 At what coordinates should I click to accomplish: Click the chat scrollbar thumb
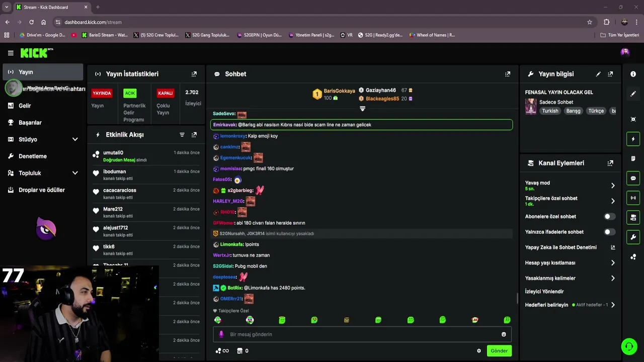(x=517, y=298)
